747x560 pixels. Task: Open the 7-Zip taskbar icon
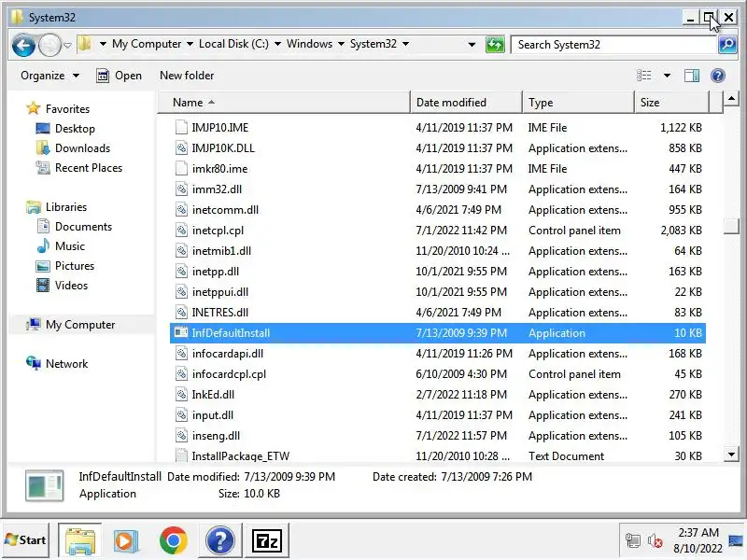click(x=267, y=541)
